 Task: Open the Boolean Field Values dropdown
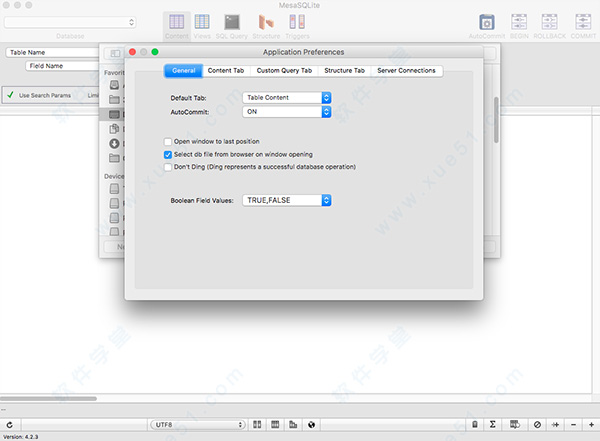(x=287, y=201)
